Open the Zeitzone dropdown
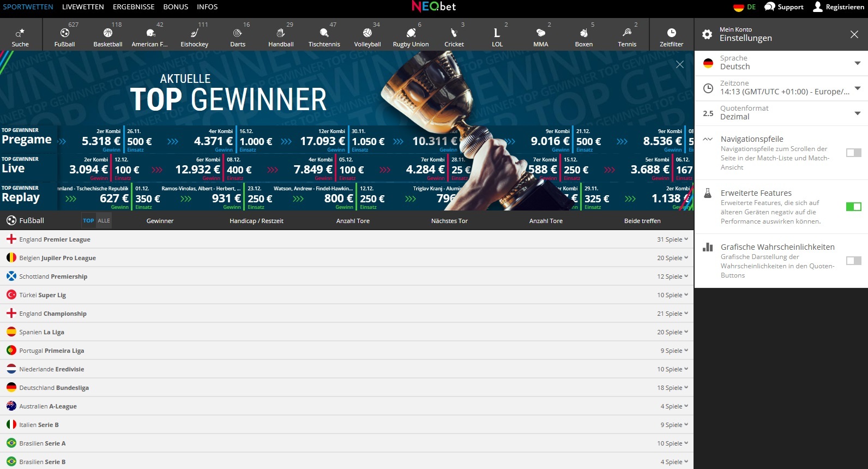Screen dimensions: 868x469 click(781, 88)
